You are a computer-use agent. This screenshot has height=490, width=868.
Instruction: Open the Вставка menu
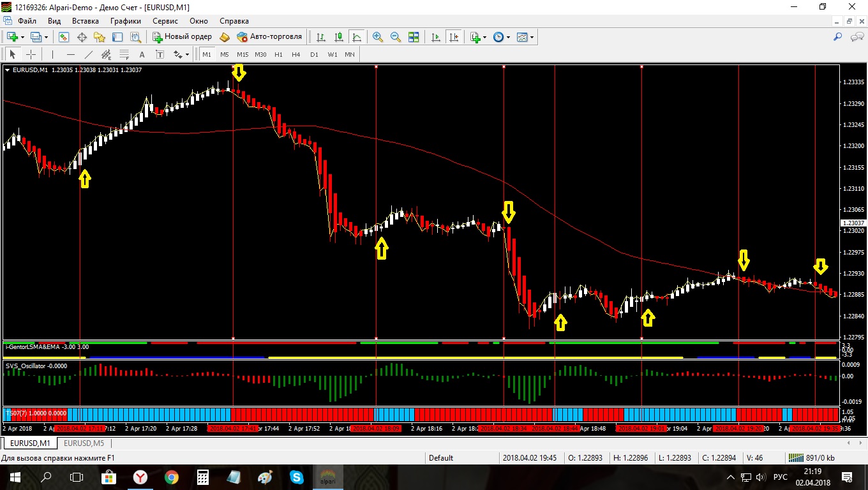pyautogui.click(x=86, y=21)
